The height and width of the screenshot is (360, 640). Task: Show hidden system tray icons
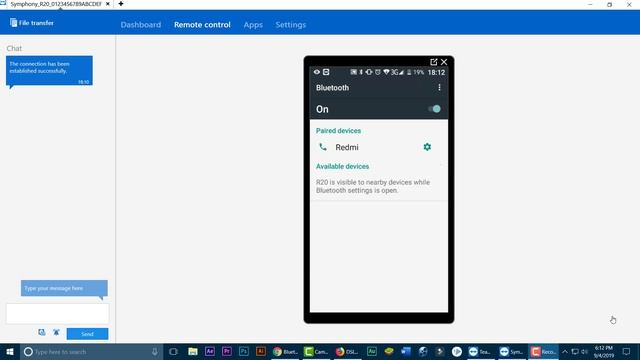565,351
